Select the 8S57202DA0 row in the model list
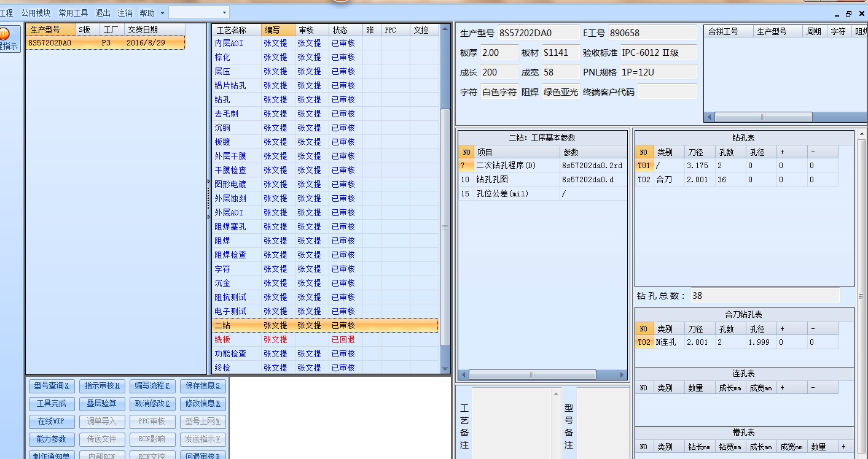 point(106,43)
